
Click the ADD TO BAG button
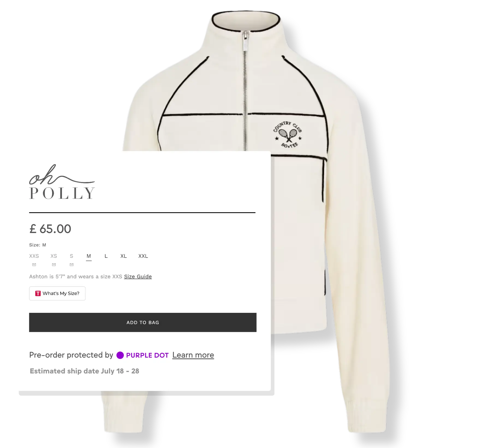click(143, 322)
